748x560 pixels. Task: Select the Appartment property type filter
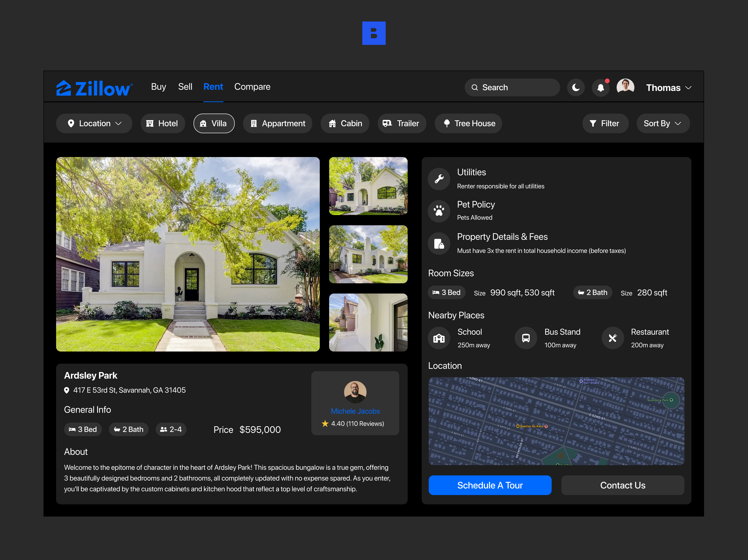277,123
